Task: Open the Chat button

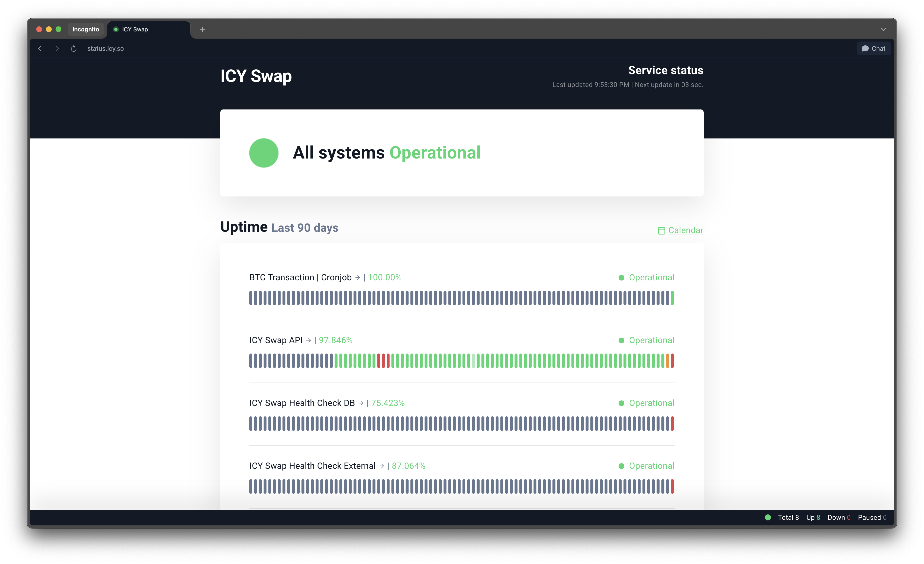Action: click(873, 48)
